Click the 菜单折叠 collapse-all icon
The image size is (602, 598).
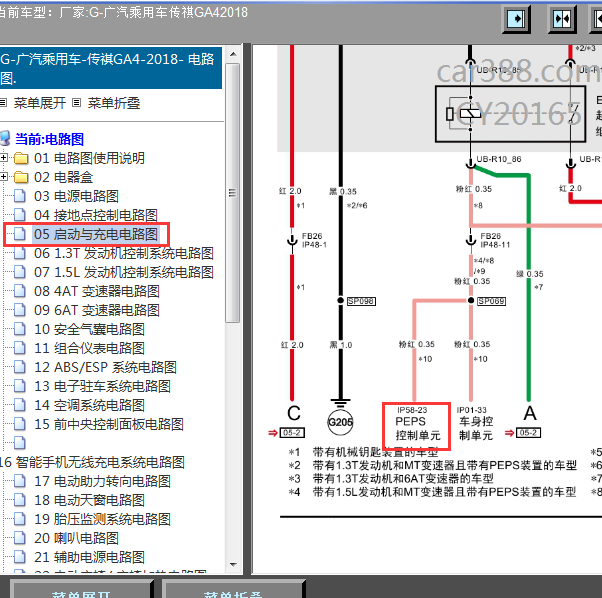click(x=77, y=102)
